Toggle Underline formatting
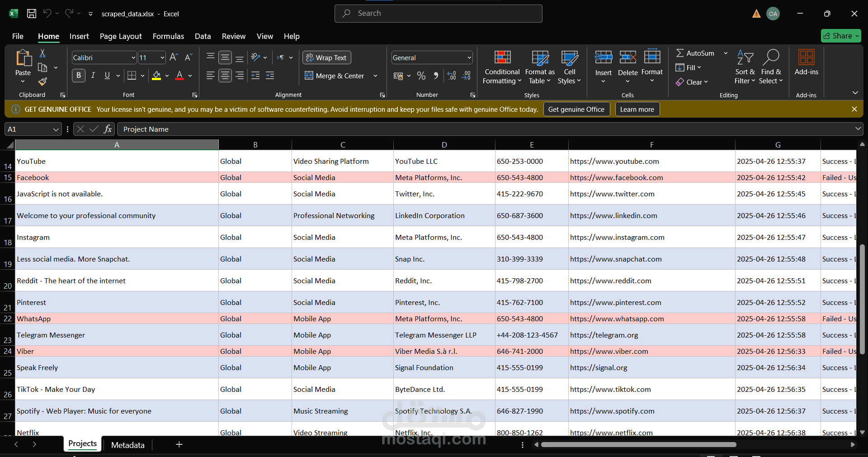 click(x=107, y=76)
